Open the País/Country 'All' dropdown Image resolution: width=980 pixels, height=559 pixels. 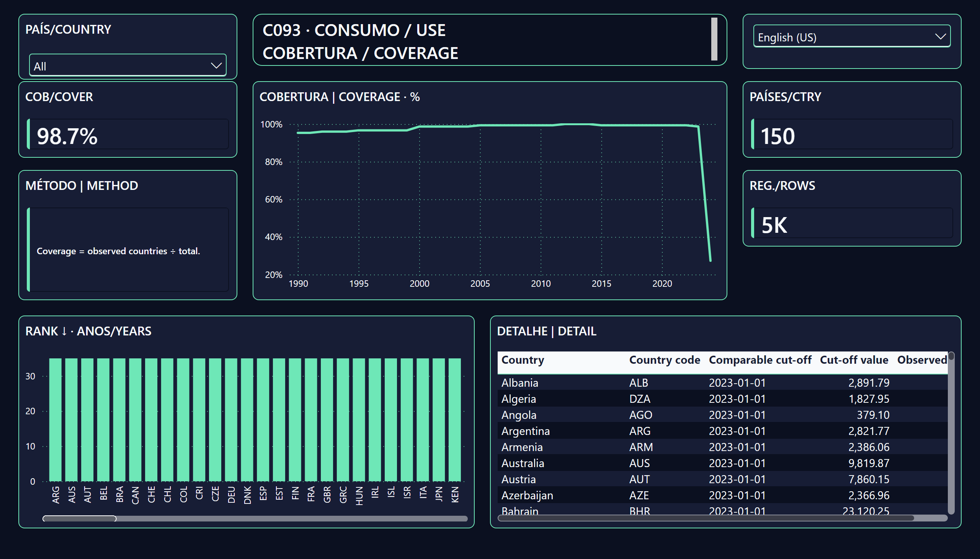127,65
